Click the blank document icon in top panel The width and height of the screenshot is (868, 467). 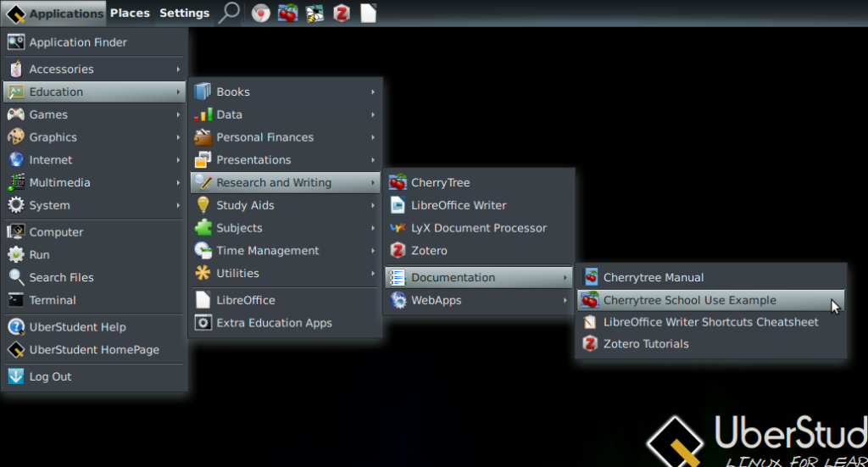pyautogui.click(x=368, y=13)
